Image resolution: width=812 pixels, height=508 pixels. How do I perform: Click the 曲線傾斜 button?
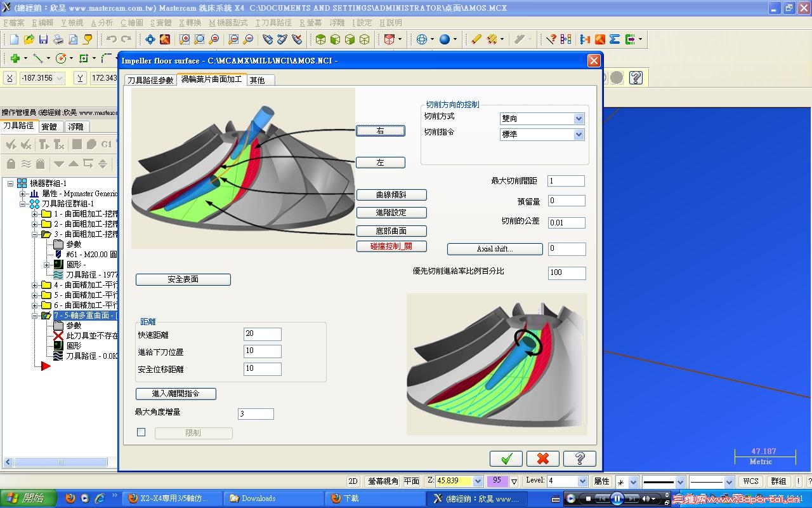391,195
